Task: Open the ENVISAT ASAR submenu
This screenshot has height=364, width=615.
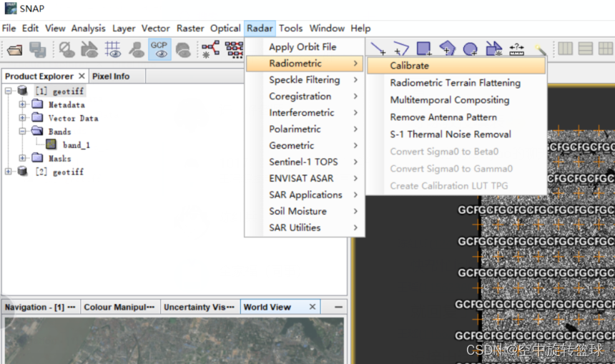Action: (x=305, y=179)
